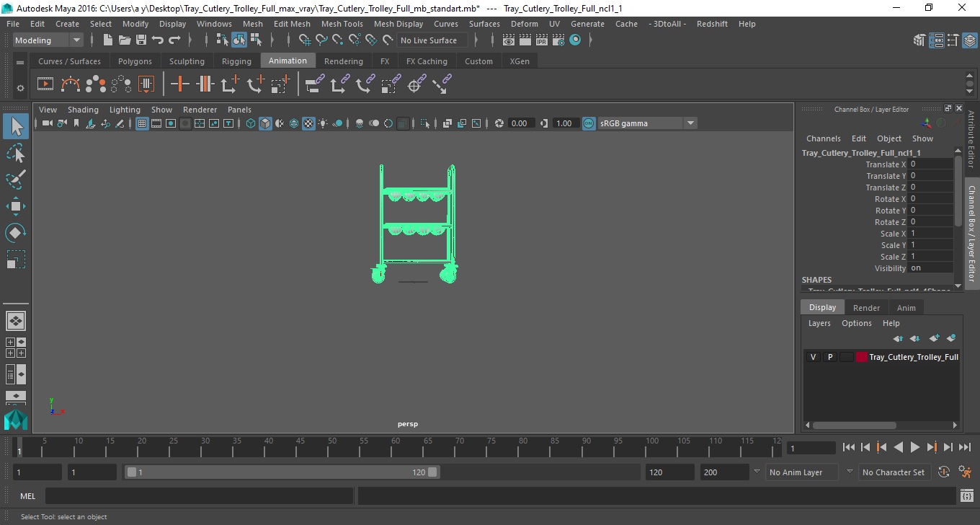
Task: Click the MEL command input line
Action: 199,496
